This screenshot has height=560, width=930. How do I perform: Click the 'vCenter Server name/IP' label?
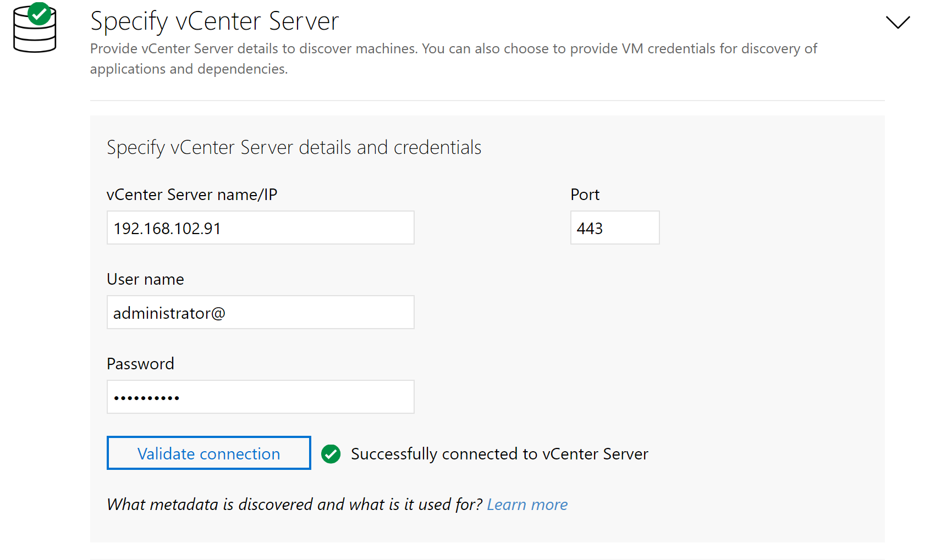click(x=192, y=195)
